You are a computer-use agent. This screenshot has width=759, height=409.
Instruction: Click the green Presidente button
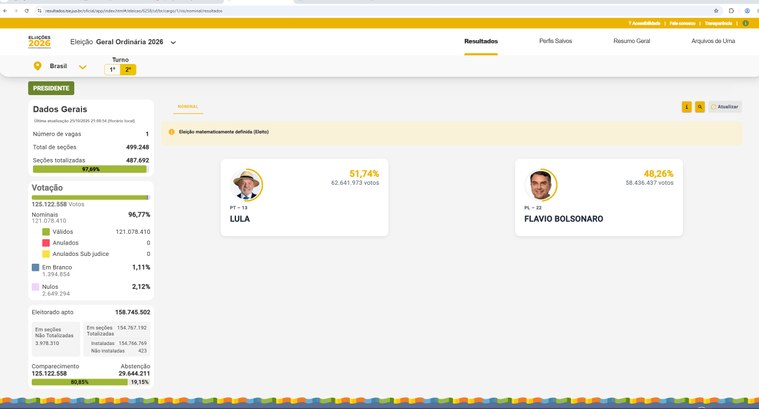tap(51, 88)
